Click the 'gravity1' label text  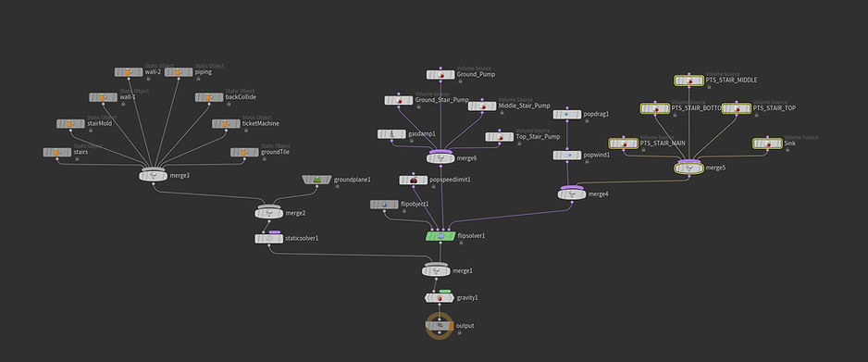tap(467, 298)
